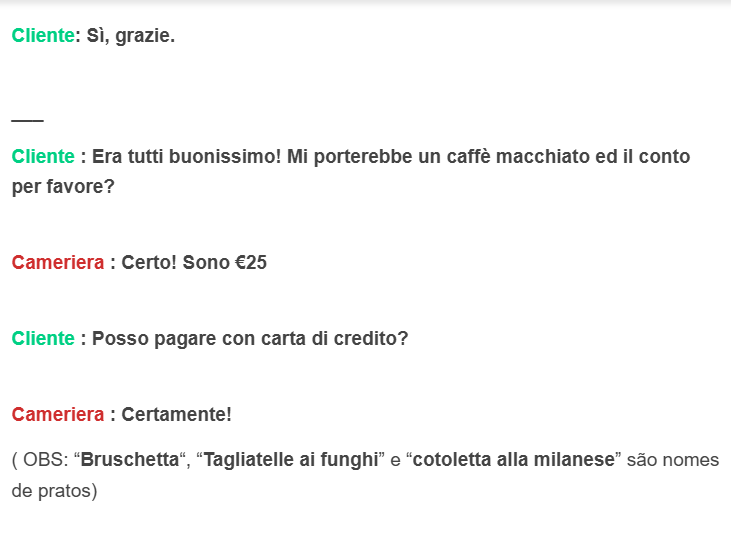Click the word 'Certo!' in the reply

click(x=149, y=262)
